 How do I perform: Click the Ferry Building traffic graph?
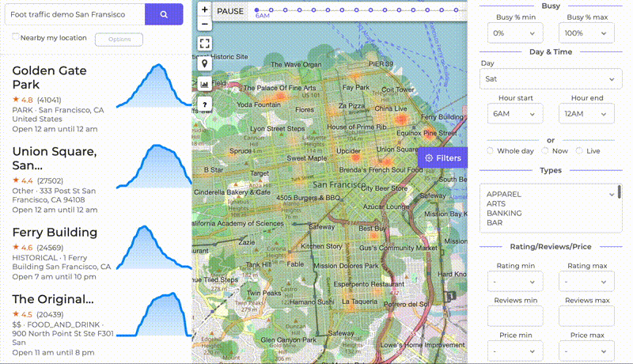coord(154,247)
